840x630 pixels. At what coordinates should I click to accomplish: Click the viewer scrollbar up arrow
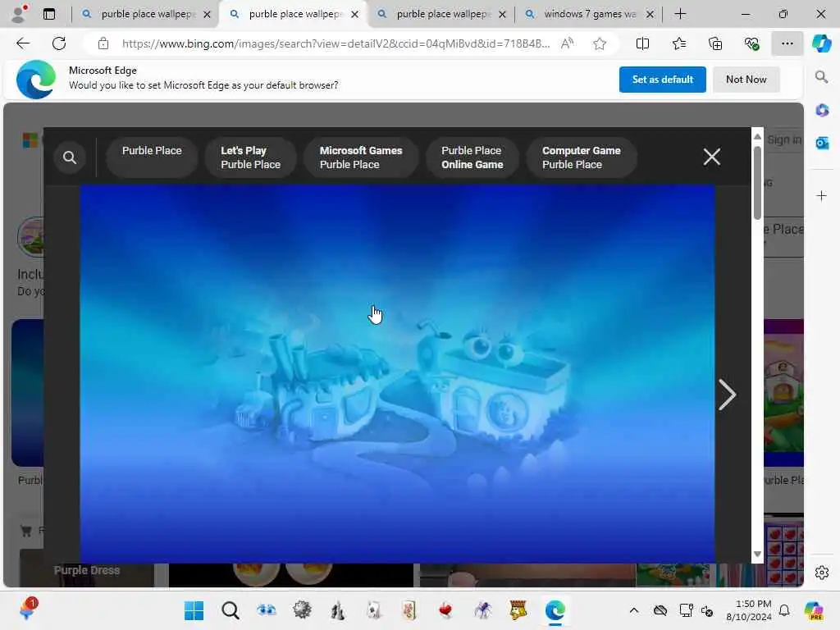pos(757,137)
